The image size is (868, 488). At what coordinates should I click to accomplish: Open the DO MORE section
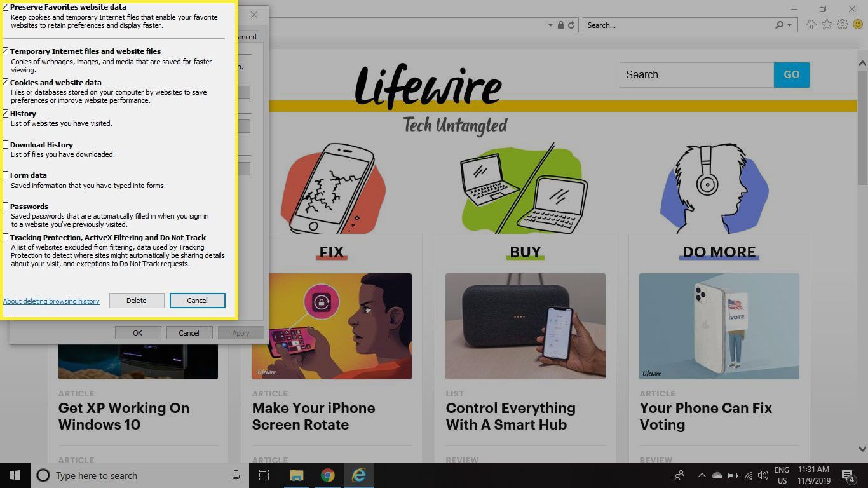click(719, 252)
